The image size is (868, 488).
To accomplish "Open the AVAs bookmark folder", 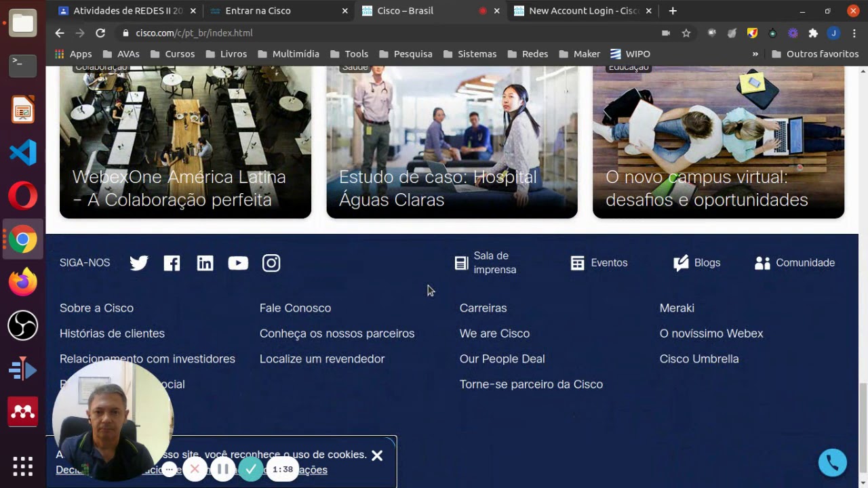I will 121,54.
